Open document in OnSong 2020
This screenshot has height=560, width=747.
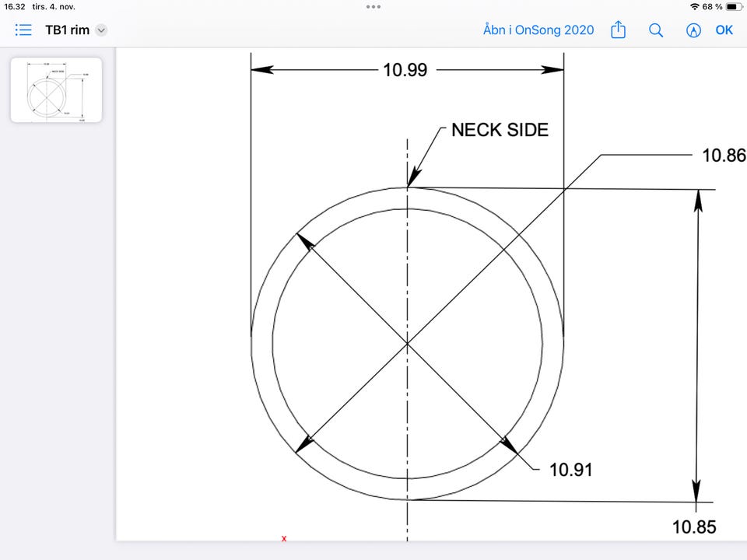point(538,30)
